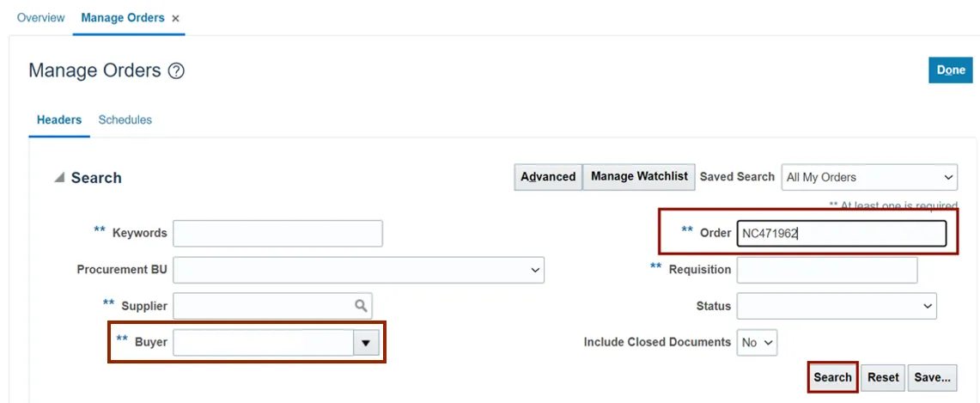The height and width of the screenshot is (403, 980).
Task: Click the Supplier search magnifier icon
Action: pyautogui.click(x=362, y=305)
